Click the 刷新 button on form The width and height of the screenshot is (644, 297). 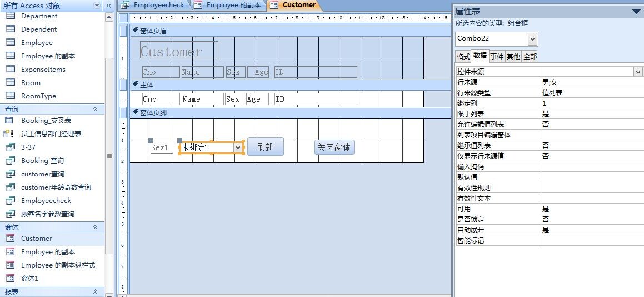point(265,147)
